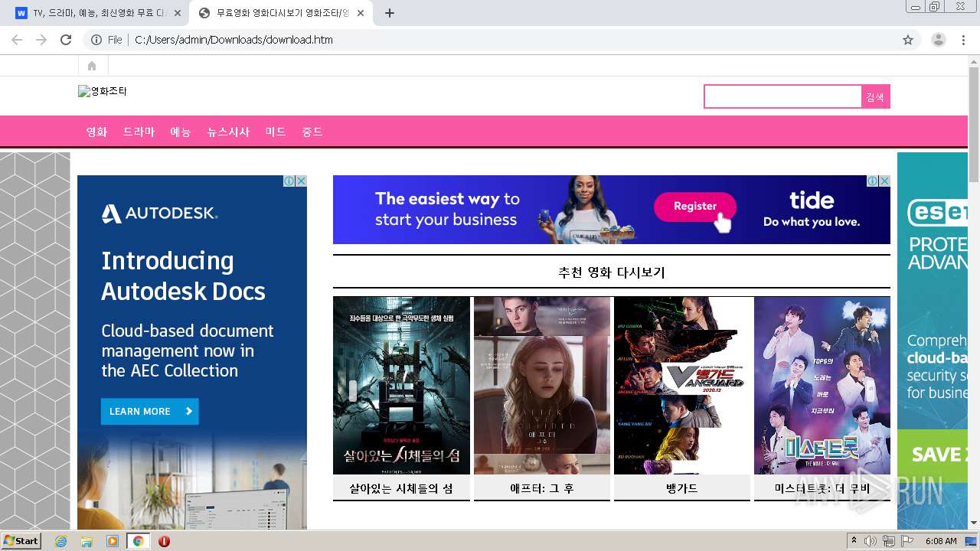This screenshot has height=551, width=980.
Task: Close the first tab (TV, 드라마)
Action: (x=177, y=13)
